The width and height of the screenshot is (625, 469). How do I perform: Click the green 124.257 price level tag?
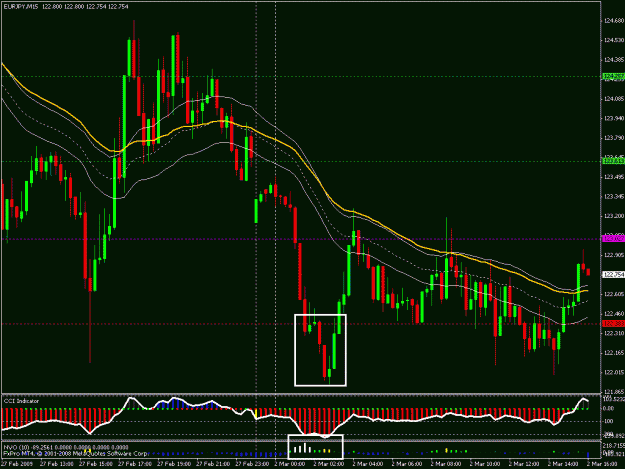pos(614,76)
